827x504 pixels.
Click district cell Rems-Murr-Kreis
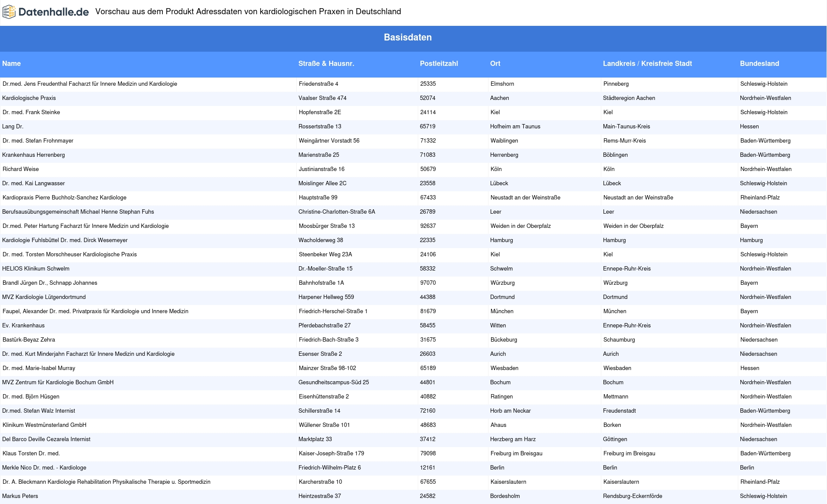tap(625, 141)
